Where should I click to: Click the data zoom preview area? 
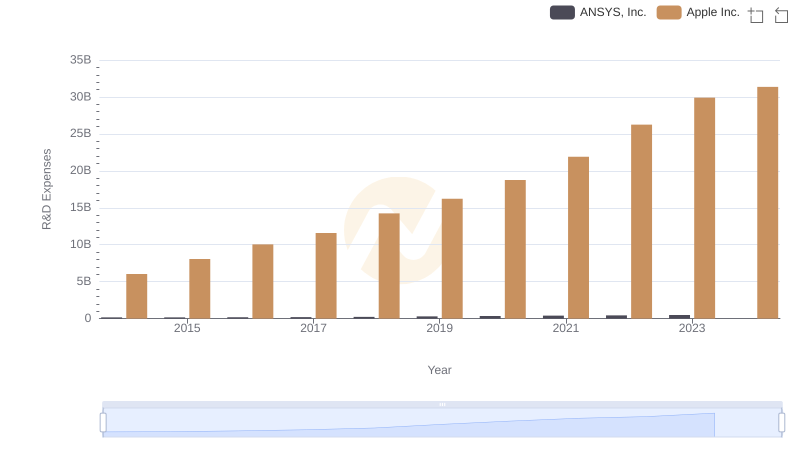442,423
